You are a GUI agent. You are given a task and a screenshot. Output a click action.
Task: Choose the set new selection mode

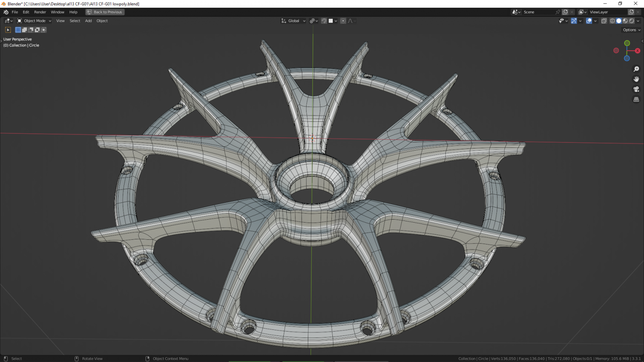(x=18, y=30)
